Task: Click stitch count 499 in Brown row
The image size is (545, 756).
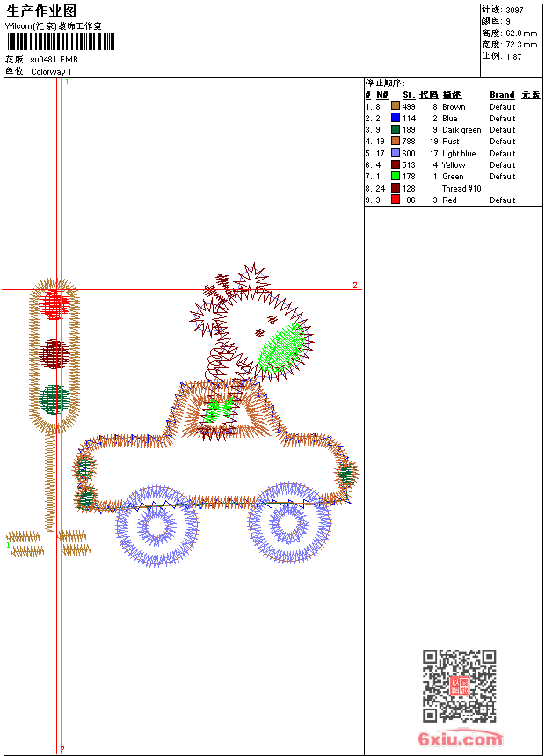Action: [409, 107]
